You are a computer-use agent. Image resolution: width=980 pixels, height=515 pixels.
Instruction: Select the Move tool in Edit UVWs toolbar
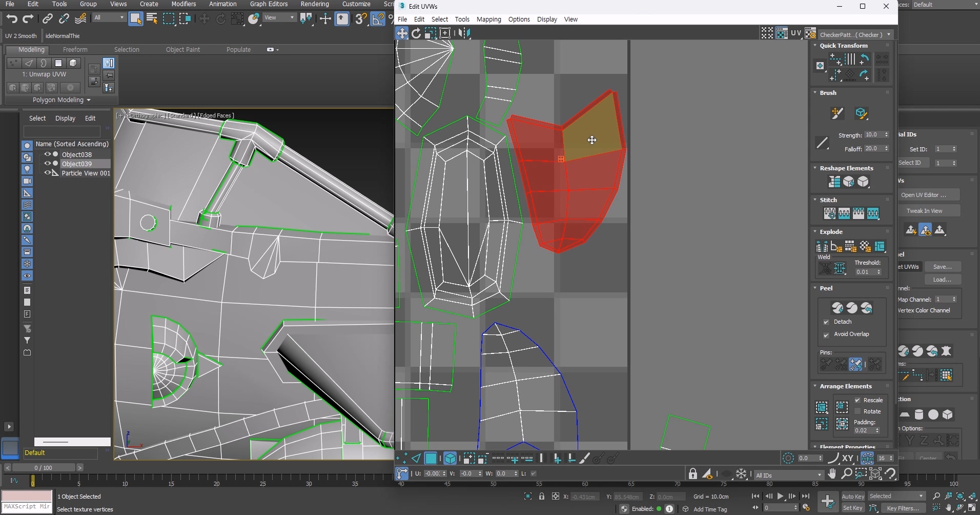coord(402,33)
